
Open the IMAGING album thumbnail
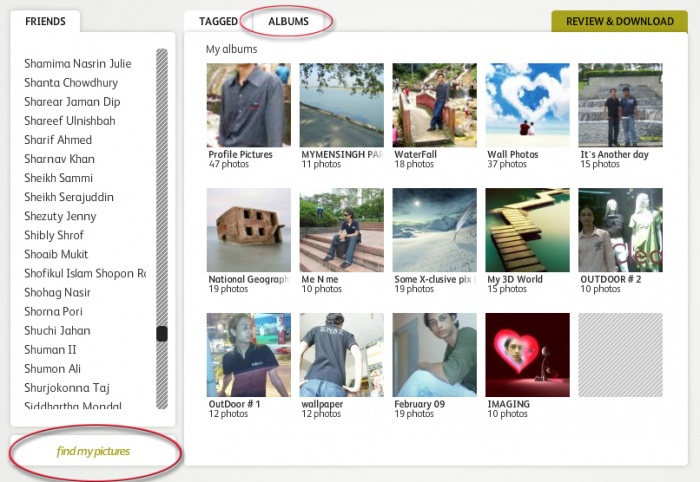click(x=527, y=355)
